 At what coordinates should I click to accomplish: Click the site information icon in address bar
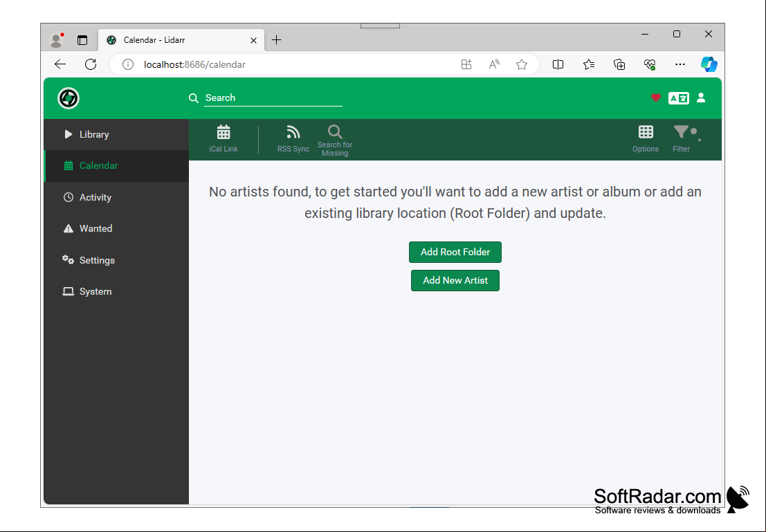127,64
